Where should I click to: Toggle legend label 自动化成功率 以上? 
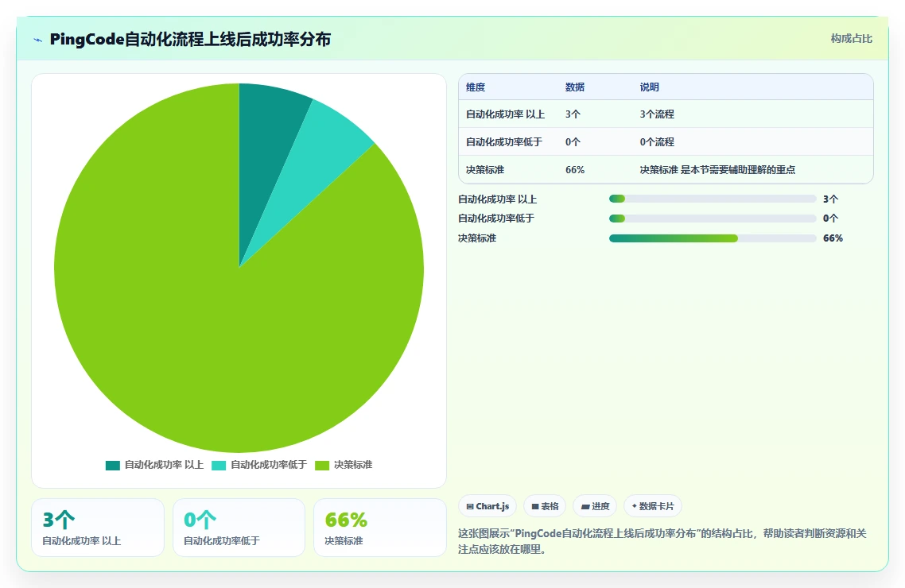tap(164, 465)
